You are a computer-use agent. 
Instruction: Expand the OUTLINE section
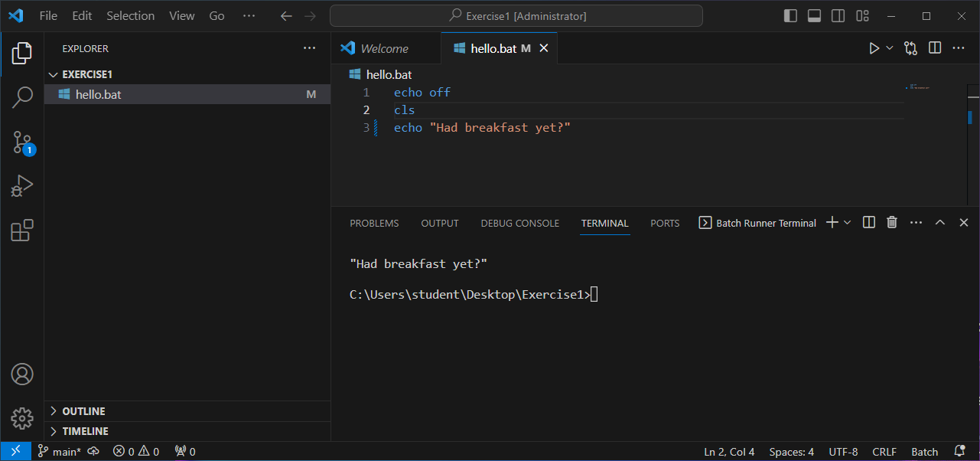tap(83, 411)
